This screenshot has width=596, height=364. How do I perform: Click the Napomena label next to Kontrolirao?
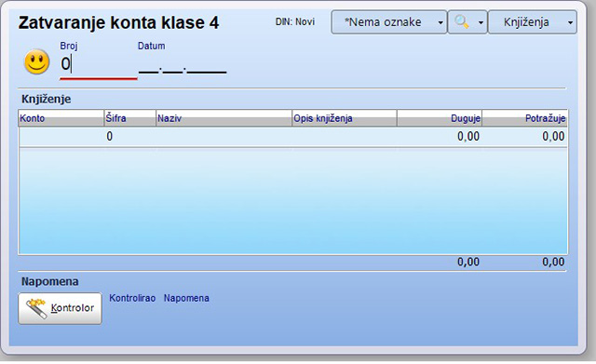[x=186, y=298]
